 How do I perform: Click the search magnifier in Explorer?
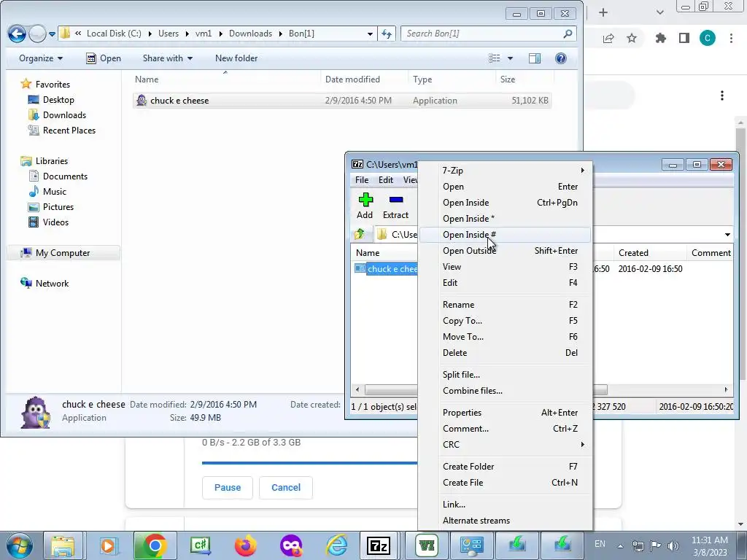[568, 34]
